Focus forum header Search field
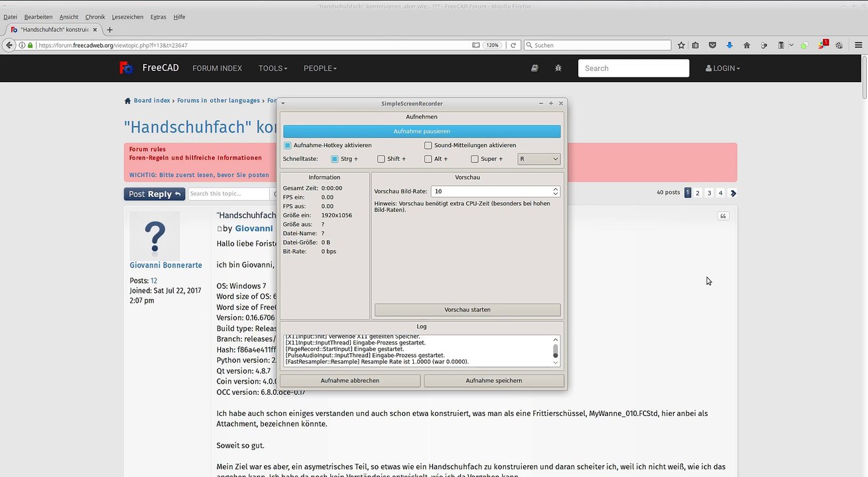The height and width of the screenshot is (477, 868). click(x=633, y=68)
